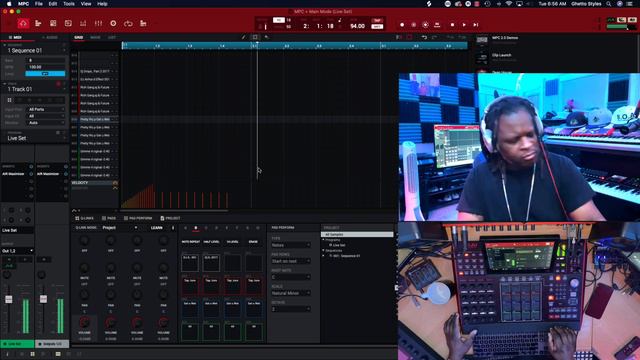Toggle the track record arm button
Viewport: 640px width, 360px height.
(58, 84)
